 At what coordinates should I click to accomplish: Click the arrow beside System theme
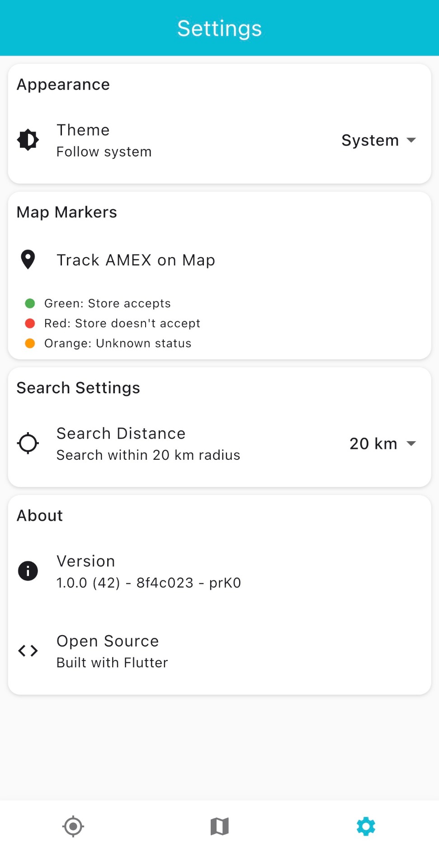[411, 140]
